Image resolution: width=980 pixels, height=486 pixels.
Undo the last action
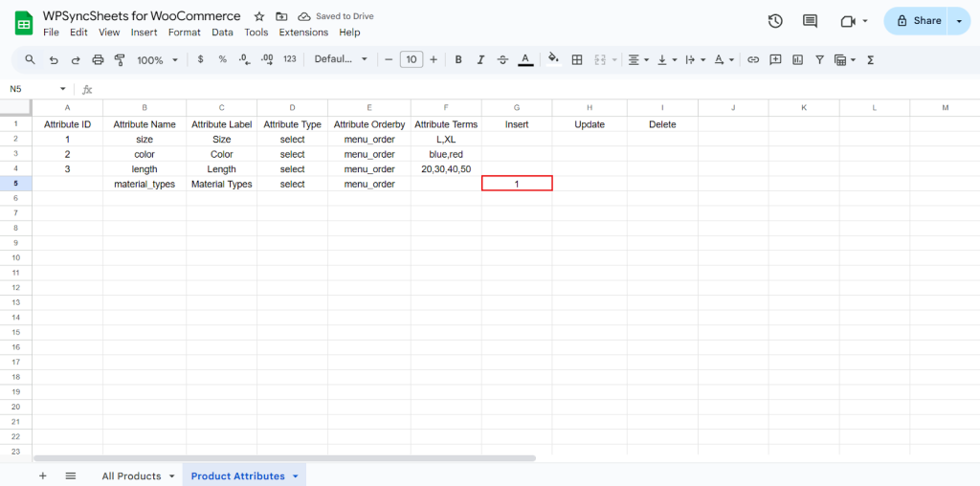click(x=54, y=60)
